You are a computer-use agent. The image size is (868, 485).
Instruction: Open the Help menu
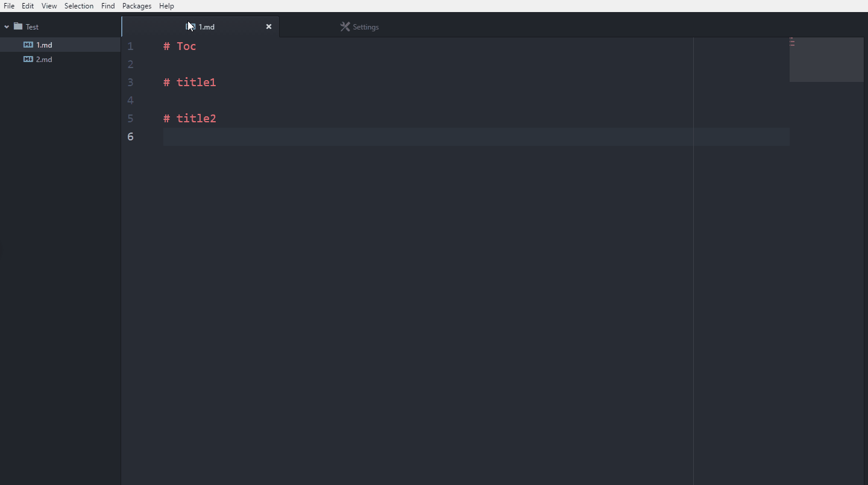point(166,6)
